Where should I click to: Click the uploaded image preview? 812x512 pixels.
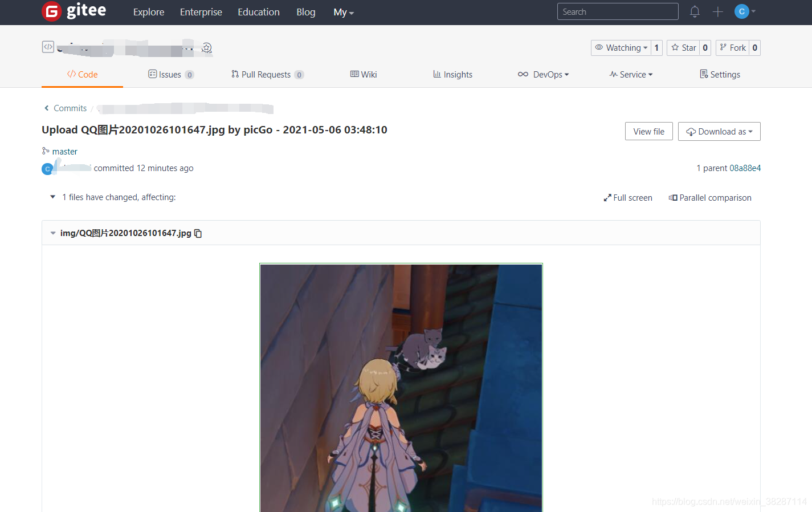(x=401, y=388)
